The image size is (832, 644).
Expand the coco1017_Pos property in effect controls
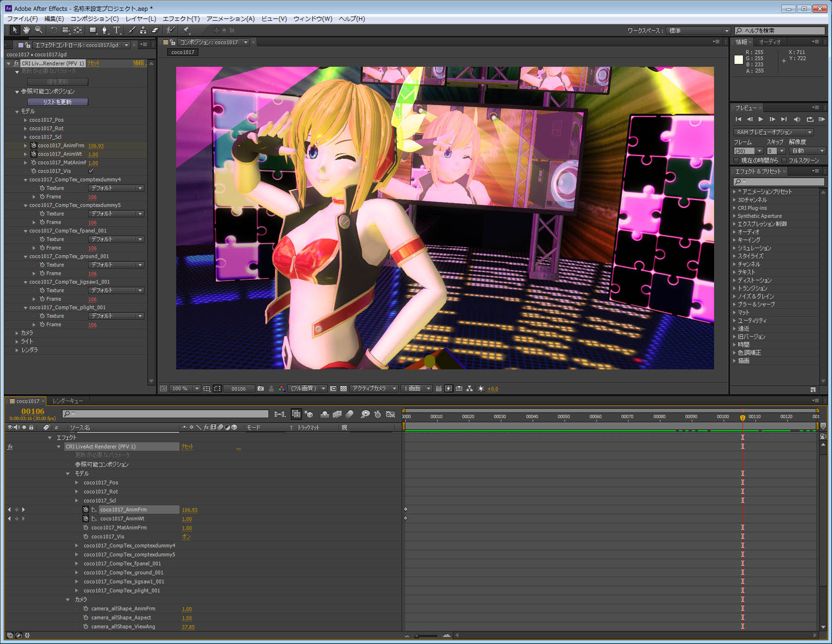click(x=26, y=120)
